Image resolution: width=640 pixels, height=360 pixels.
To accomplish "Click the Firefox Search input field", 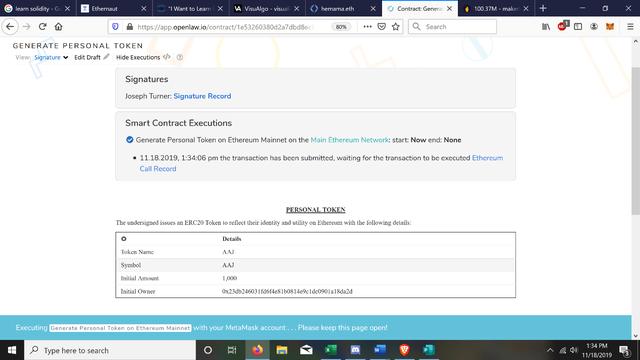I will coord(452,27).
